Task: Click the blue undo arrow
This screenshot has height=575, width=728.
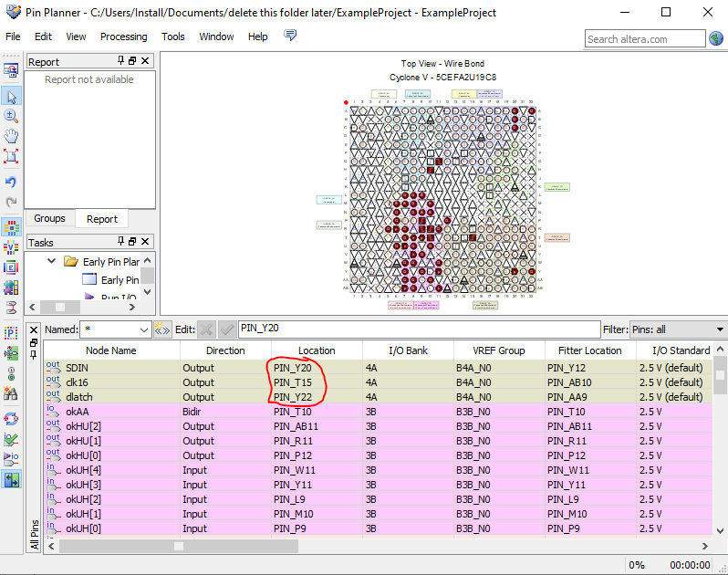Action: coord(12,183)
